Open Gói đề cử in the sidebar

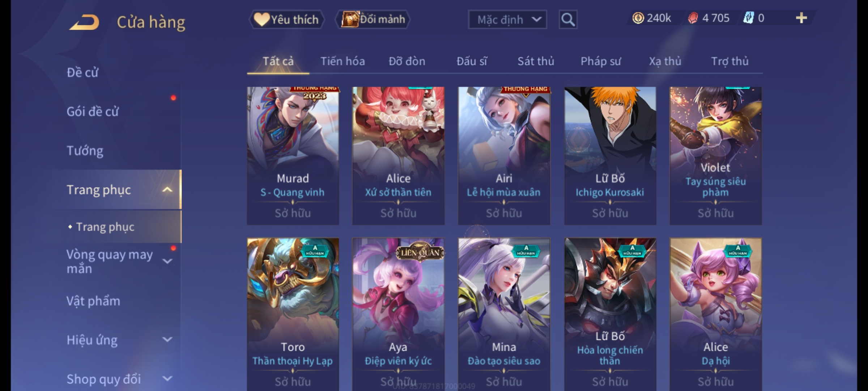click(x=93, y=112)
